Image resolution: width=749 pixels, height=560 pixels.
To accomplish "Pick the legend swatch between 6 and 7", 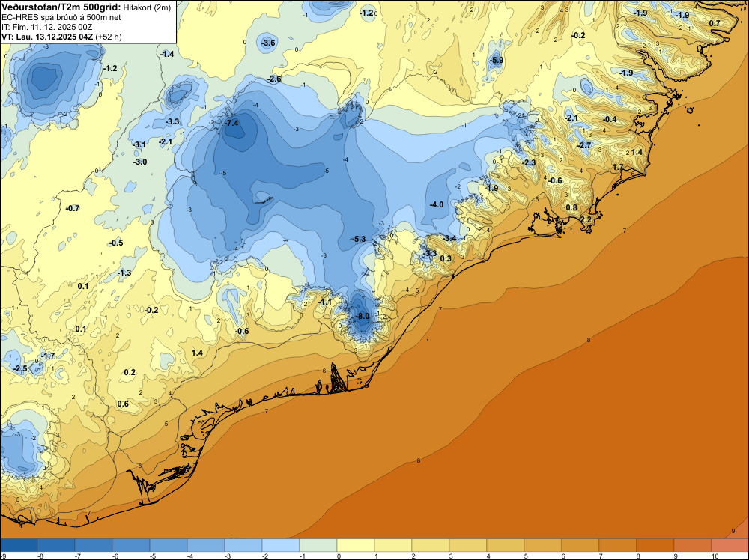I will [x=580, y=545].
